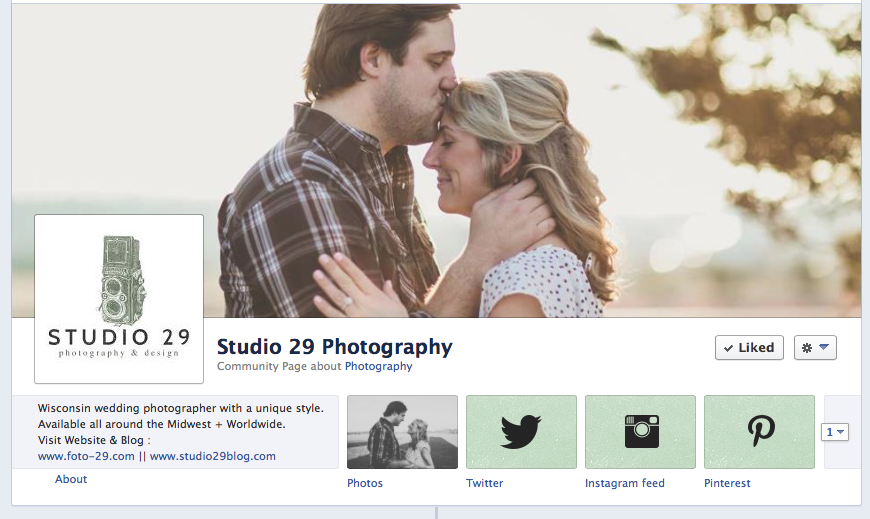
Task: Expand more page tabs with the 1 dropdown
Action: (835, 432)
